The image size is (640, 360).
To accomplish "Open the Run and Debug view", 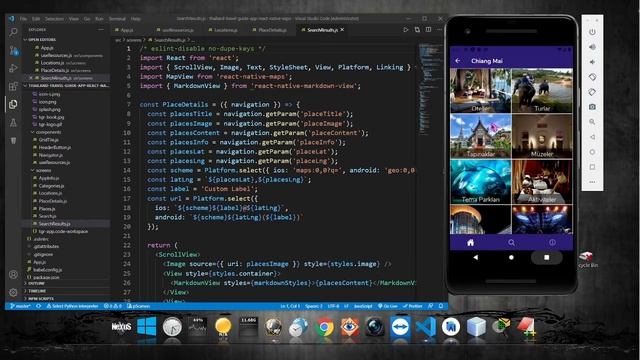I will (13, 68).
